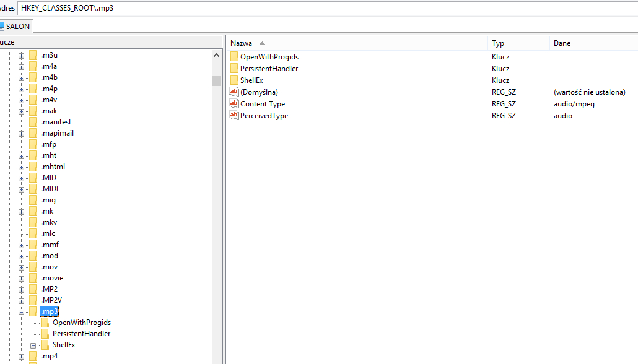Click the Content Type string value icon

pos(234,104)
